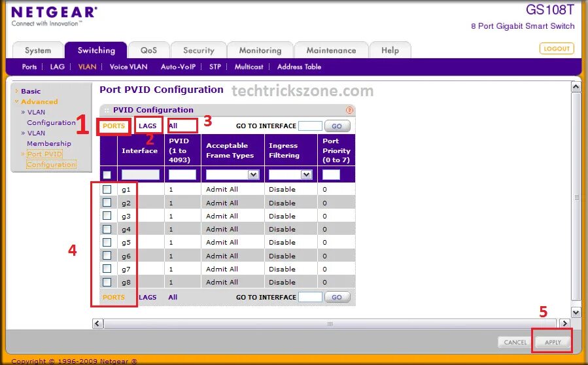Focus the top GO TO INTERFACE field

point(310,126)
